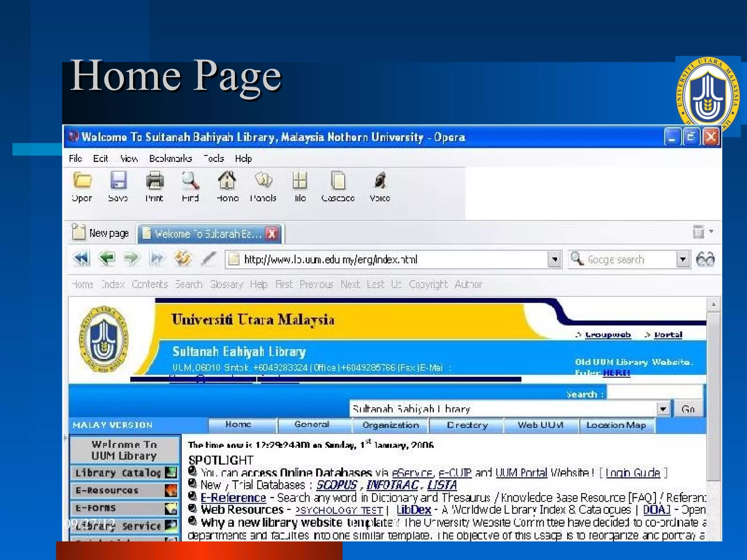Viewport: 747px width, 560px height.
Task: Click inside the URL address field
Action: pyautogui.click(x=387, y=260)
